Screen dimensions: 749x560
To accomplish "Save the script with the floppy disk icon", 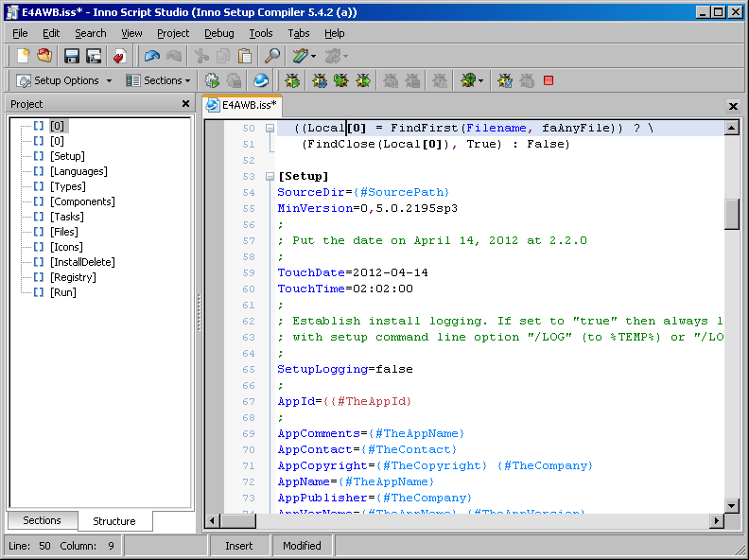I will pos(72,57).
